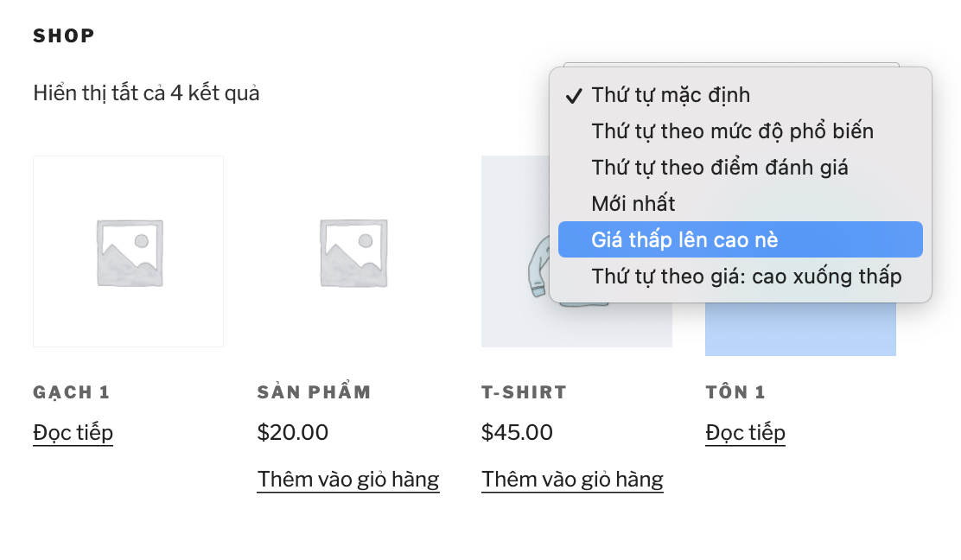Choose "Thứ tự mặc định" sorting

point(670,95)
